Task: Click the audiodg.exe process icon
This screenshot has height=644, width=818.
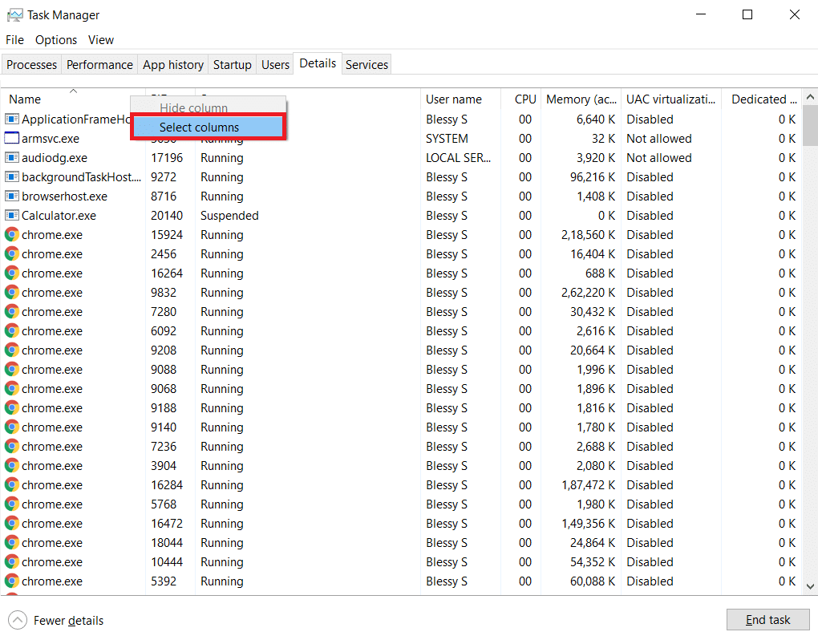Action: (x=12, y=158)
